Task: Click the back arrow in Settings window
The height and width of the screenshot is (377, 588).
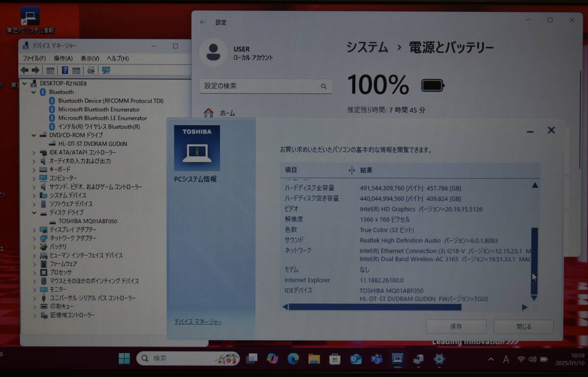Action: [x=203, y=23]
